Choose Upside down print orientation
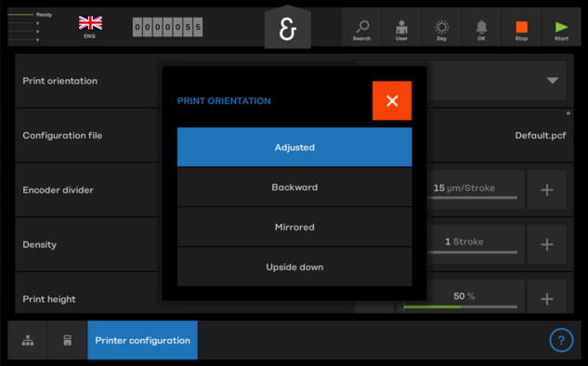588x366 pixels. pos(294,267)
